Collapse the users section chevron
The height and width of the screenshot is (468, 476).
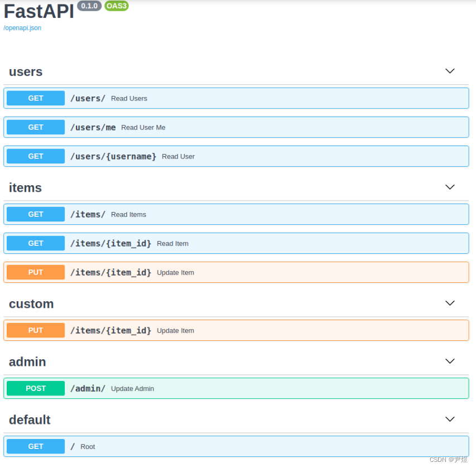tap(450, 71)
